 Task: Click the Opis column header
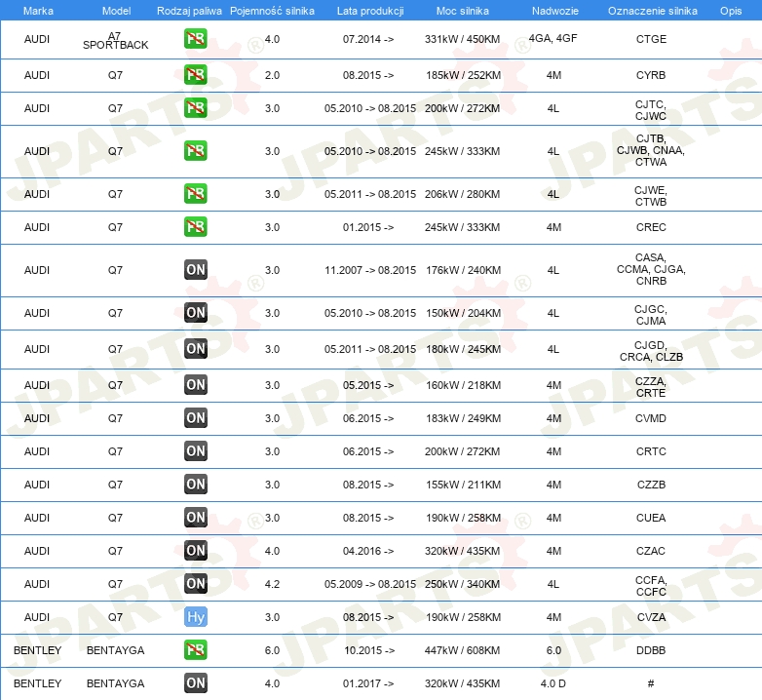pyautogui.click(x=730, y=10)
